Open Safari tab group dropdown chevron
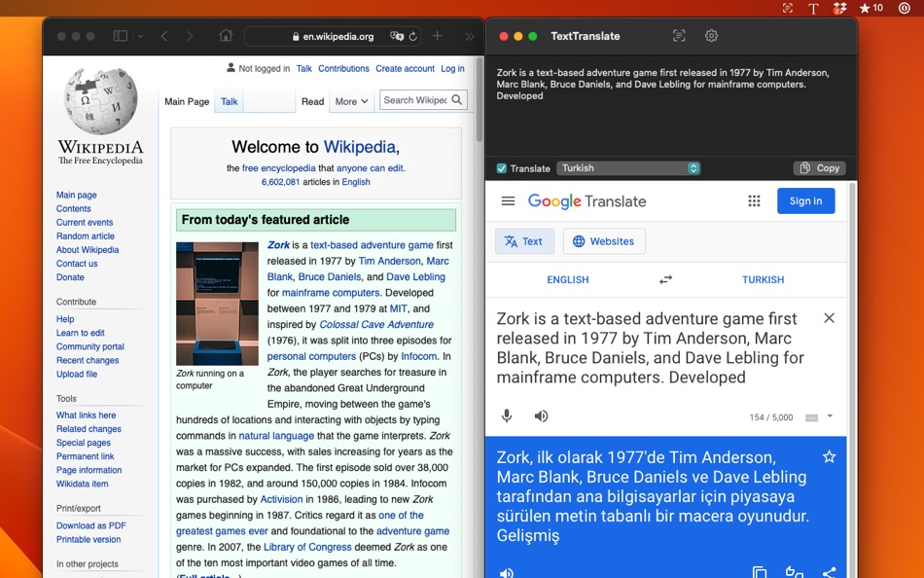This screenshot has height=578, width=924. click(141, 36)
